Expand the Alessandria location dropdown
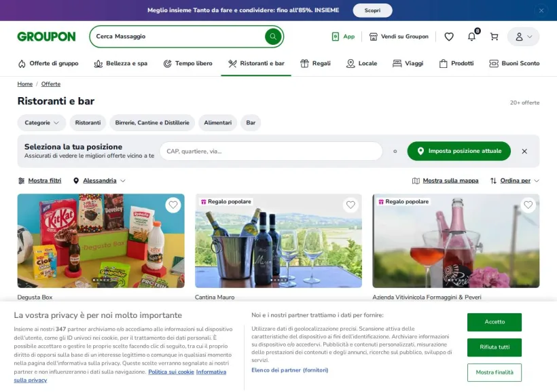The width and height of the screenshot is (557, 392). (x=99, y=181)
